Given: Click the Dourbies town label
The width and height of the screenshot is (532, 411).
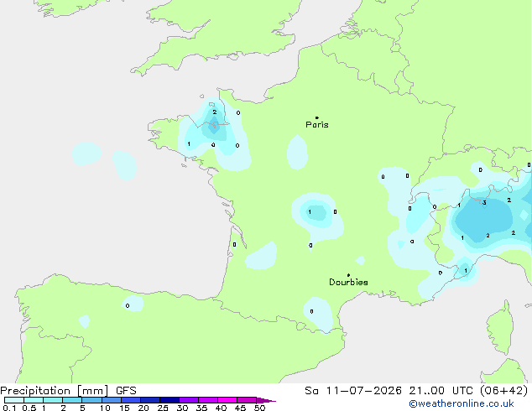Looking at the screenshot, I should tap(348, 282).
